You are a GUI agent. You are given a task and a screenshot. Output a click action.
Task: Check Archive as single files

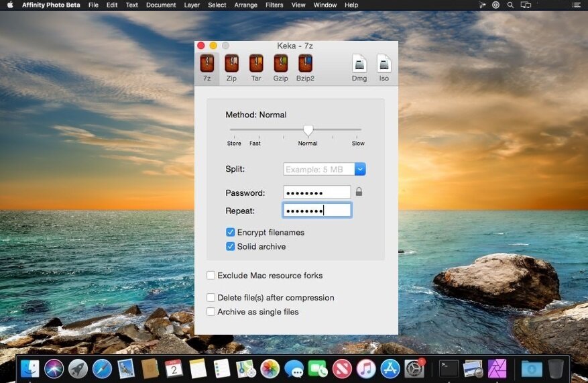pos(211,312)
